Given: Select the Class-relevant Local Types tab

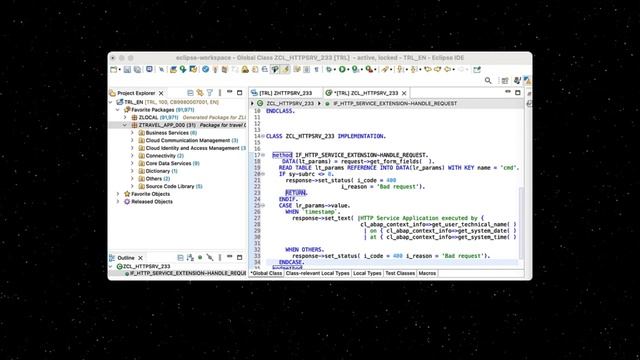Looking at the screenshot, I should click(318, 273).
